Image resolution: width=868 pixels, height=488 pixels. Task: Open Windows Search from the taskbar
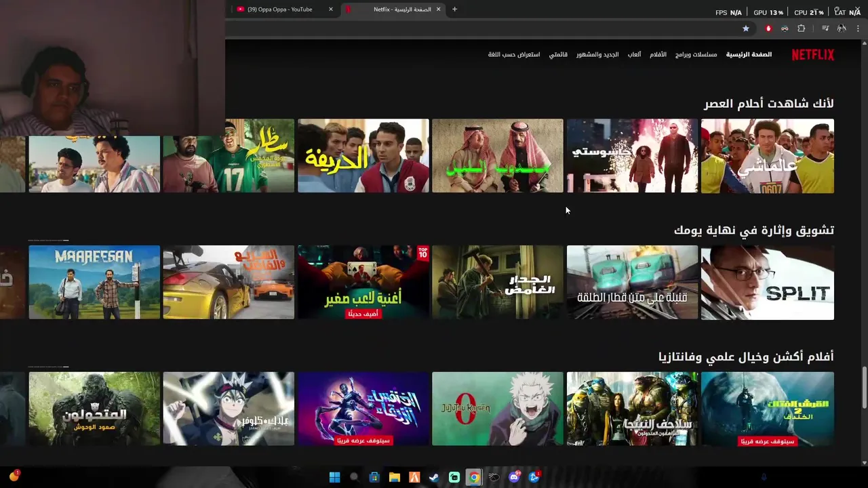tap(354, 477)
